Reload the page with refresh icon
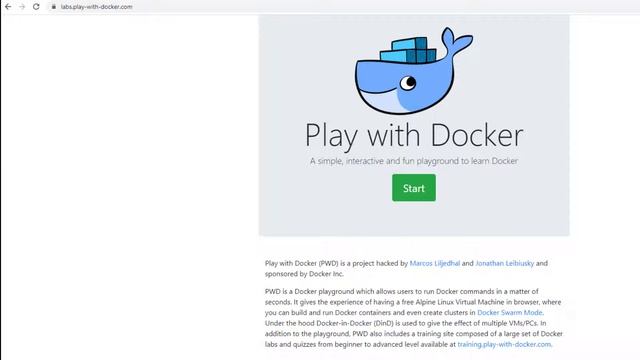This screenshot has height=360, width=640. [36, 7]
